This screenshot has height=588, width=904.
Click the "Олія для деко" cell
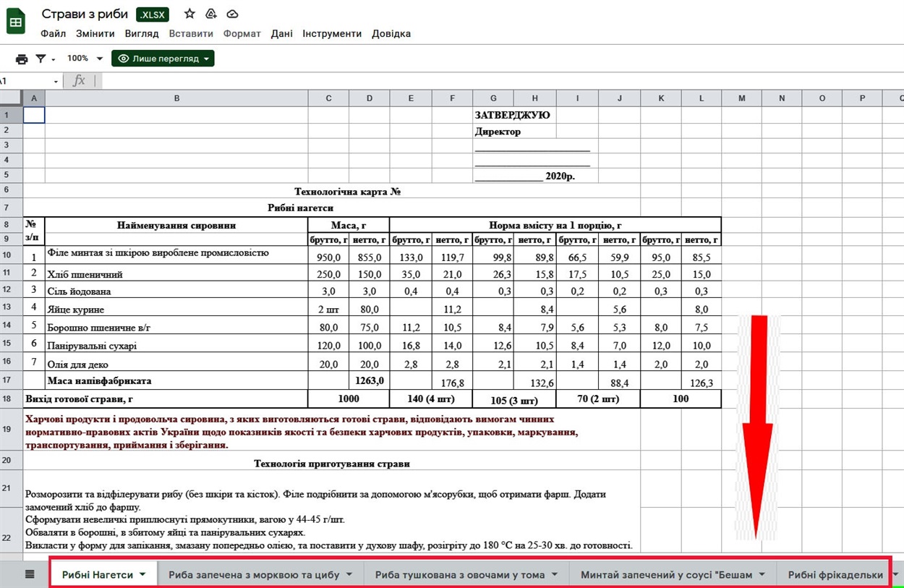tap(176, 363)
